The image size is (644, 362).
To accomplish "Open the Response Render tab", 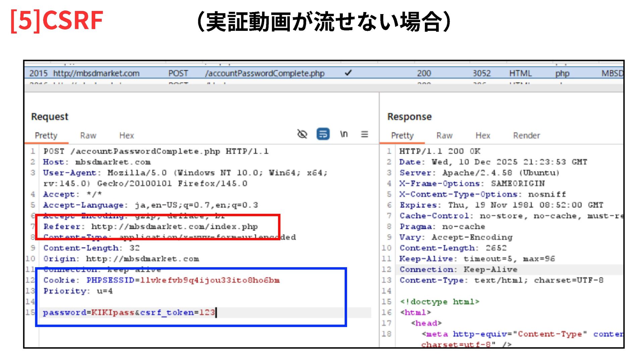I will pyautogui.click(x=526, y=135).
